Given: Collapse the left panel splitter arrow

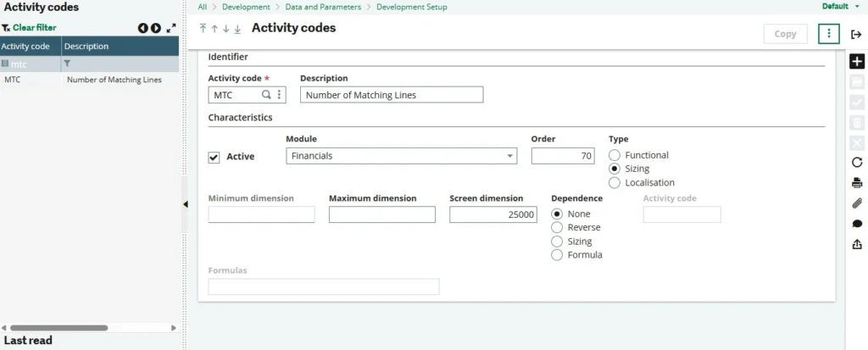Looking at the screenshot, I should pyautogui.click(x=185, y=204).
